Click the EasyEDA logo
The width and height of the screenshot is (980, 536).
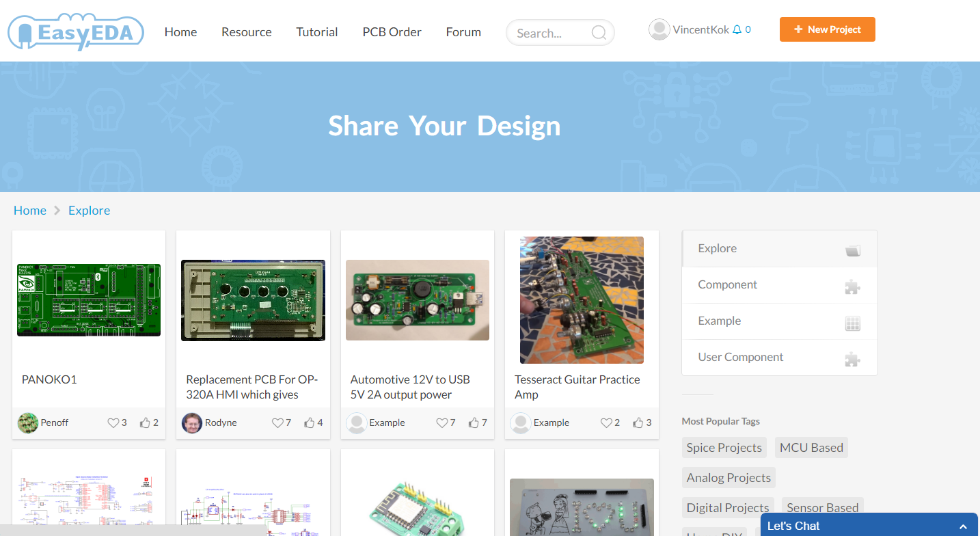click(75, 31)
